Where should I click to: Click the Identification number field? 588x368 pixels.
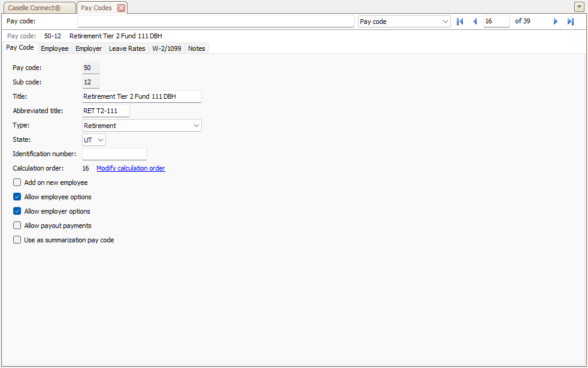(114, 154)
